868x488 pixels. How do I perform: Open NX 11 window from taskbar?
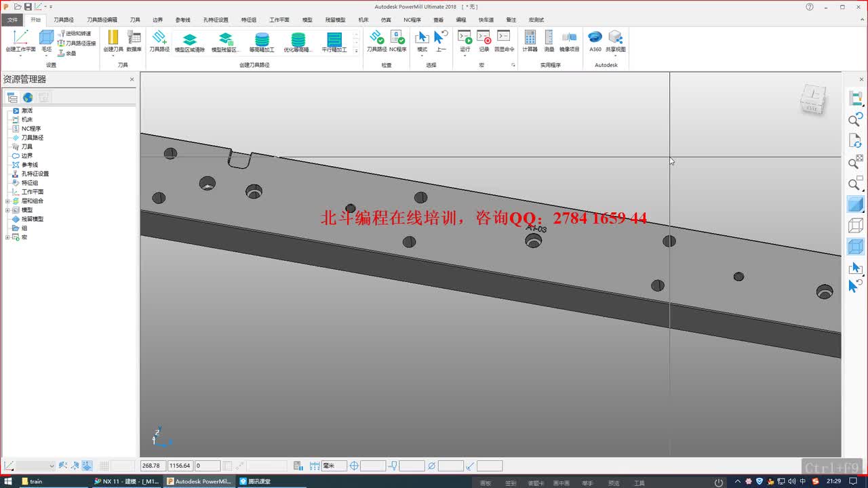click(127, 481)
